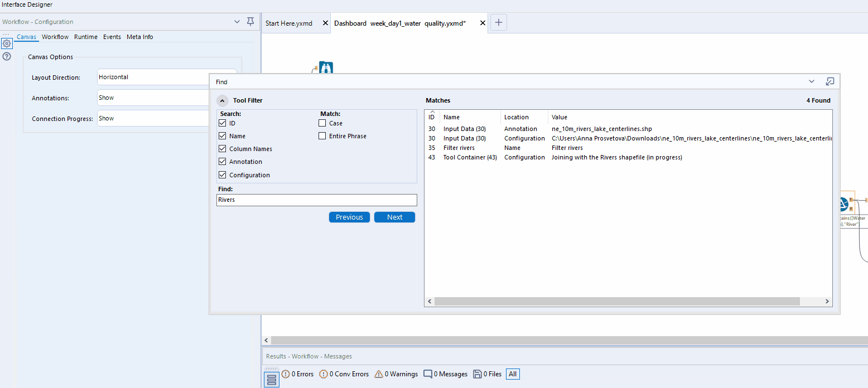868x388 pixels.
Task: Toggle the ID search checkbox
Action: pos(223,123)
